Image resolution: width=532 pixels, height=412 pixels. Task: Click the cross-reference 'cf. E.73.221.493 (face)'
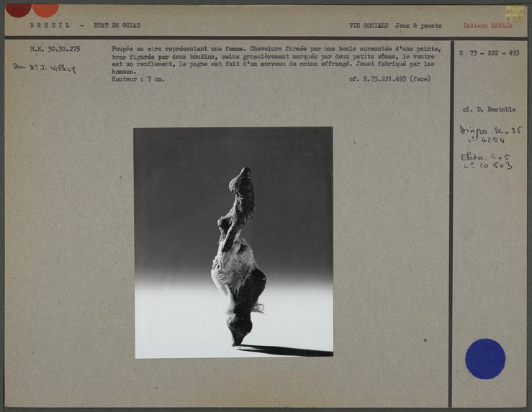[389, 79]
